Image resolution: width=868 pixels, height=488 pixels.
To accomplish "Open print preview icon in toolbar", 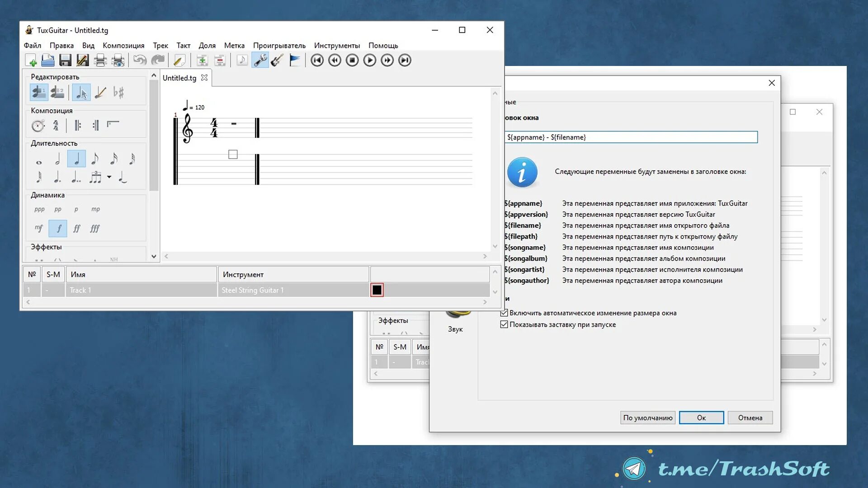I will (118, 60).
